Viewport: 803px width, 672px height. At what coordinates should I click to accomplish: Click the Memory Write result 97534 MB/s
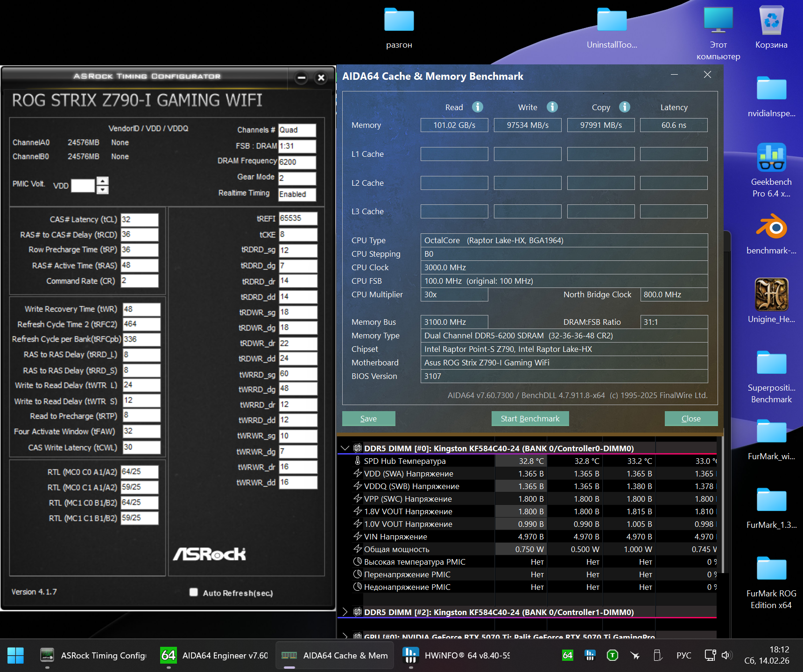[x=528, y=125]
